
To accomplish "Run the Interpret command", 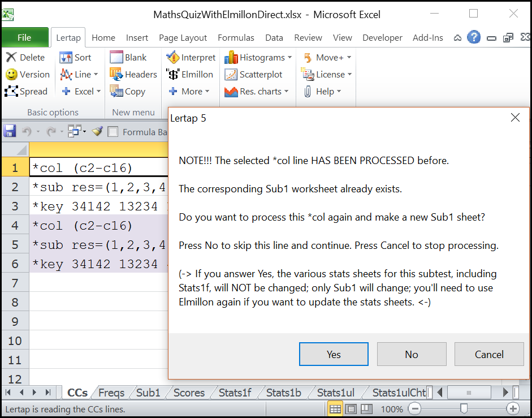I will tap(191, 57).
